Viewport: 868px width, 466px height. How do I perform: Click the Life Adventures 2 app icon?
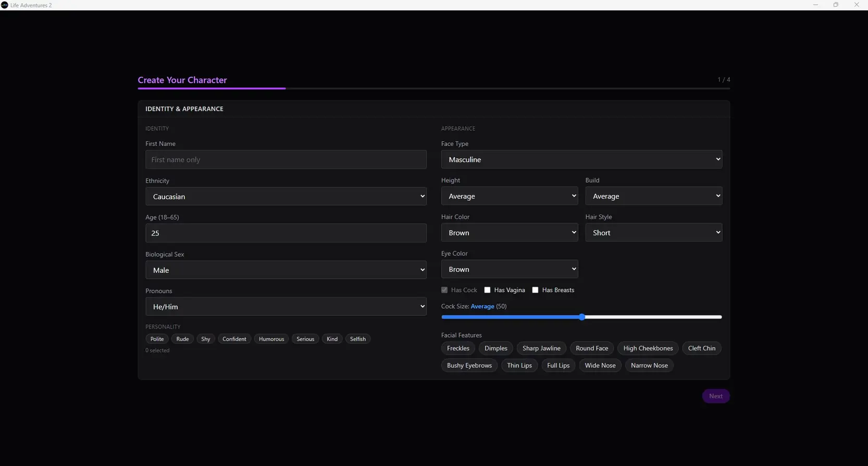click(5, 5)
